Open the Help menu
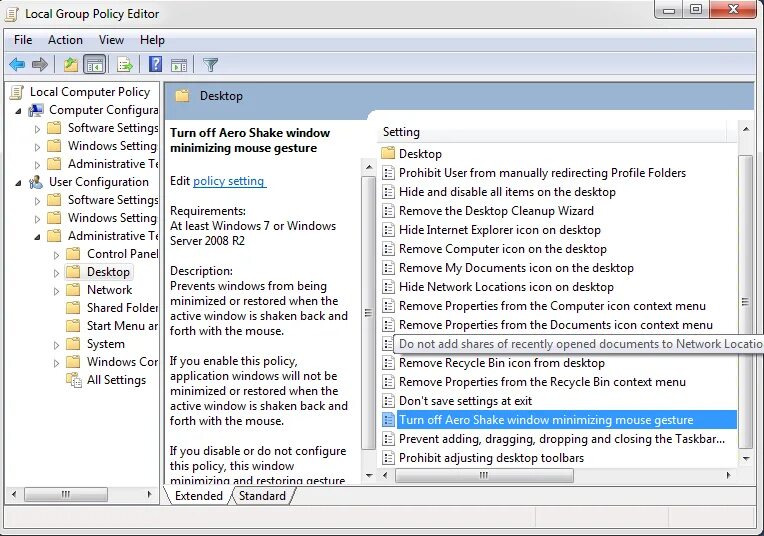Screen dimensions: 764x536 click(152, 40)
